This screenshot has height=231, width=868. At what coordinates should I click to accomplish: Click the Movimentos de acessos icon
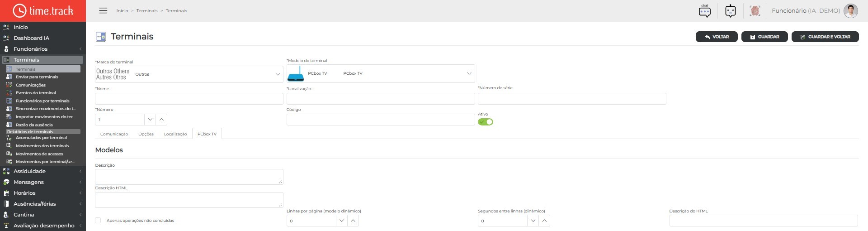point(9,154)
